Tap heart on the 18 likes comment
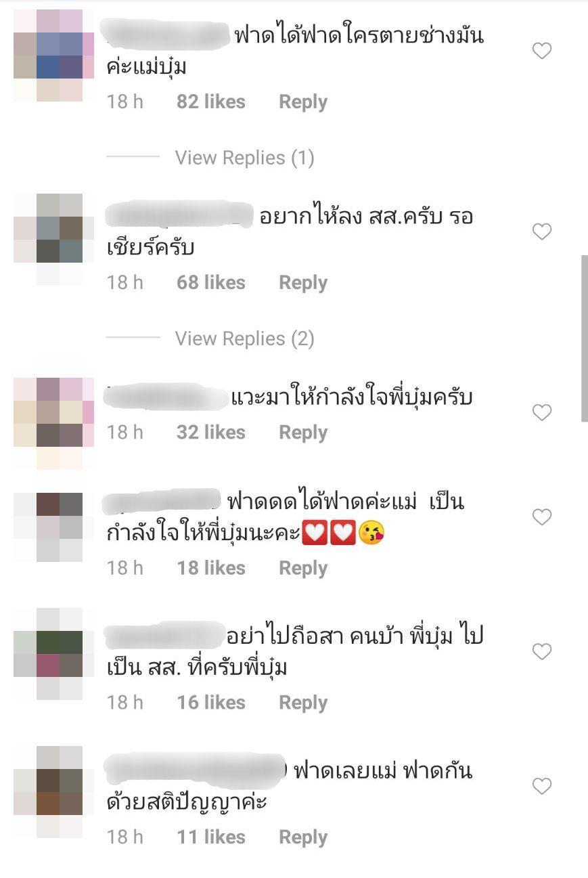Image resolution: width=588 pixels, height=878 pixels. coord(542,517)
